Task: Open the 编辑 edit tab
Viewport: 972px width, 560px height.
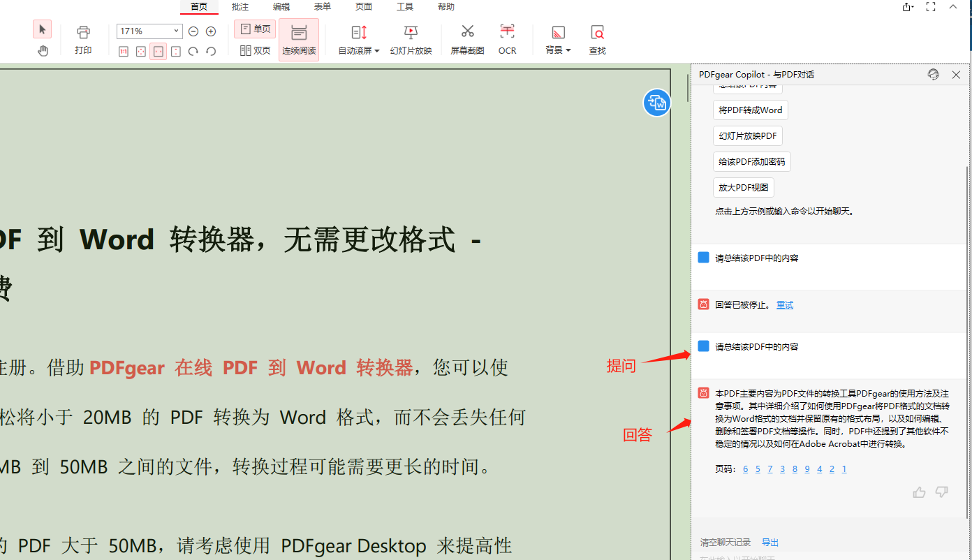Action: click(281, 7)
